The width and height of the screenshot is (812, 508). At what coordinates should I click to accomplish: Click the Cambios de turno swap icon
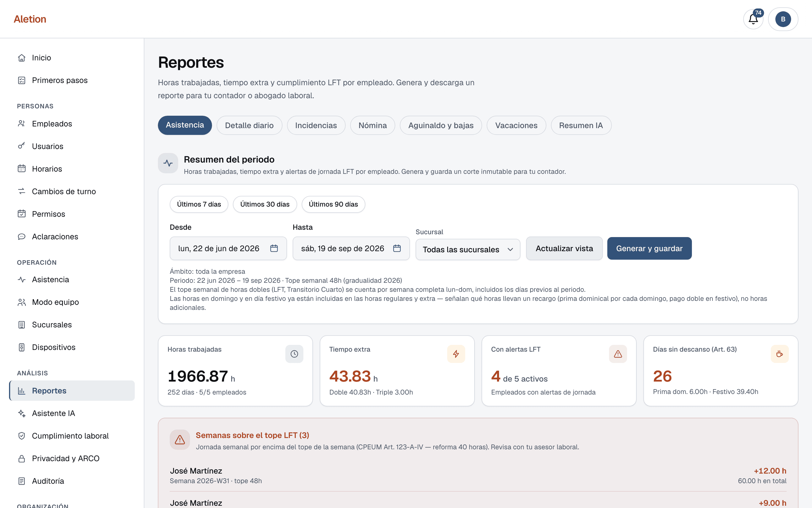(x=22, y=191)
